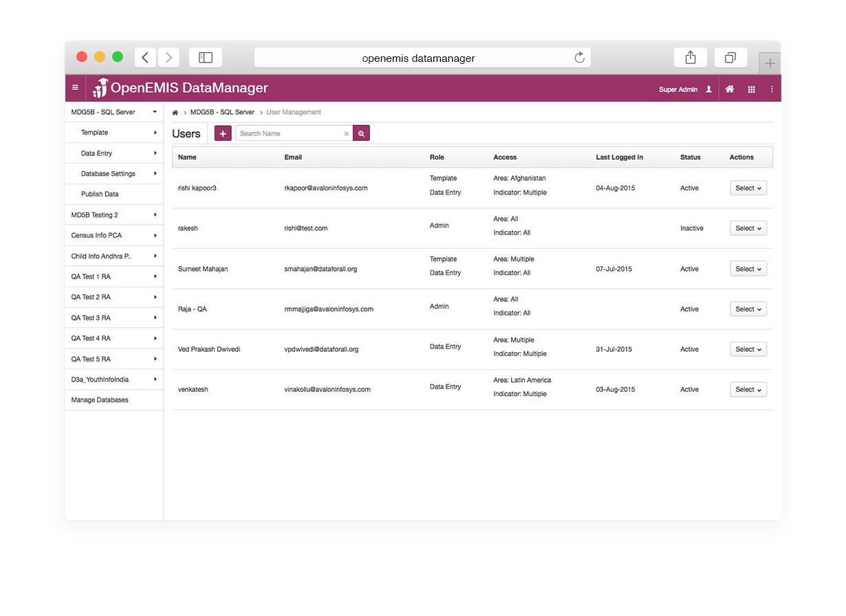Click email rishi@test.com
The width and height of the screenshot is (846, 616).
[x=306, y=228]
